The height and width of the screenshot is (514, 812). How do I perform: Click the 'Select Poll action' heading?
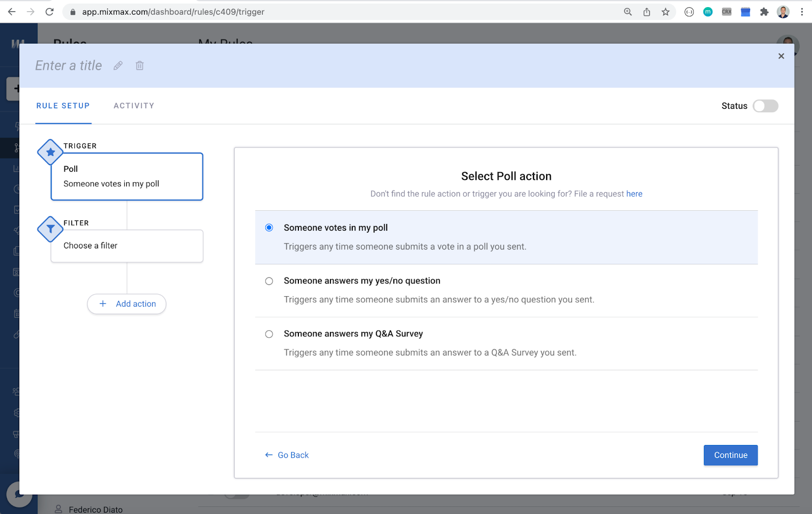[x=506, y=176]
